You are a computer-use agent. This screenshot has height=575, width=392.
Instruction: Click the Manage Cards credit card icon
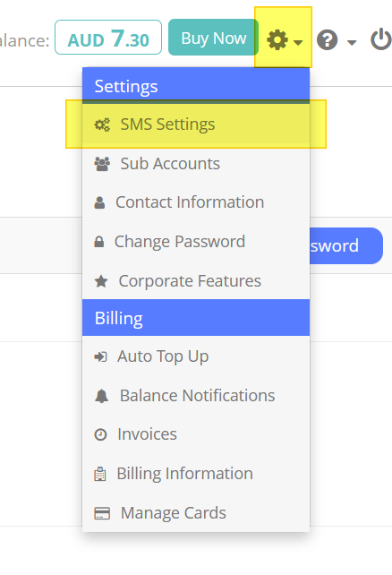102,513
